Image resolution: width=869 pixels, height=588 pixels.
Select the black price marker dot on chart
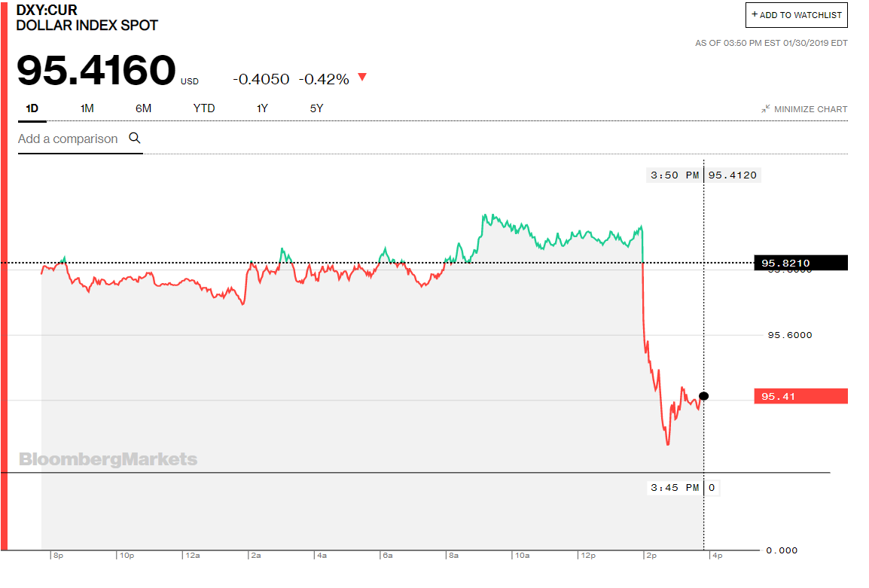coord(703,395)
